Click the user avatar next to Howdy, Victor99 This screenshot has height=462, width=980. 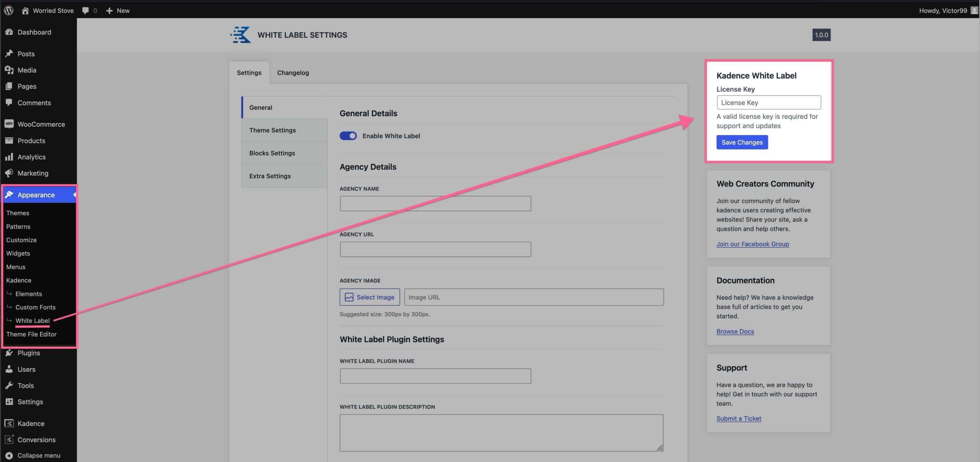pyautogui.click(x=974, y=10)
